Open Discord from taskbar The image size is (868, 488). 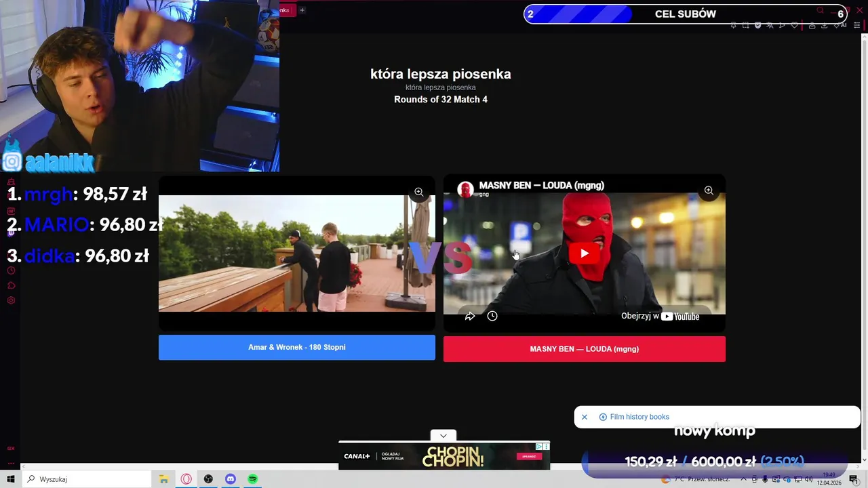[231, 479]
